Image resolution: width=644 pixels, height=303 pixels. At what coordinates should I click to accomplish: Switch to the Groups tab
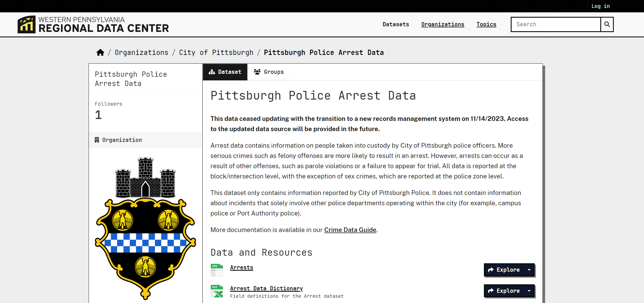coord(269,72)
